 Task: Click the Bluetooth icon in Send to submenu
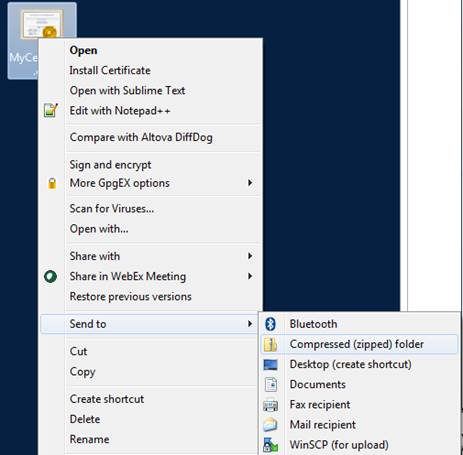[270, 324]
